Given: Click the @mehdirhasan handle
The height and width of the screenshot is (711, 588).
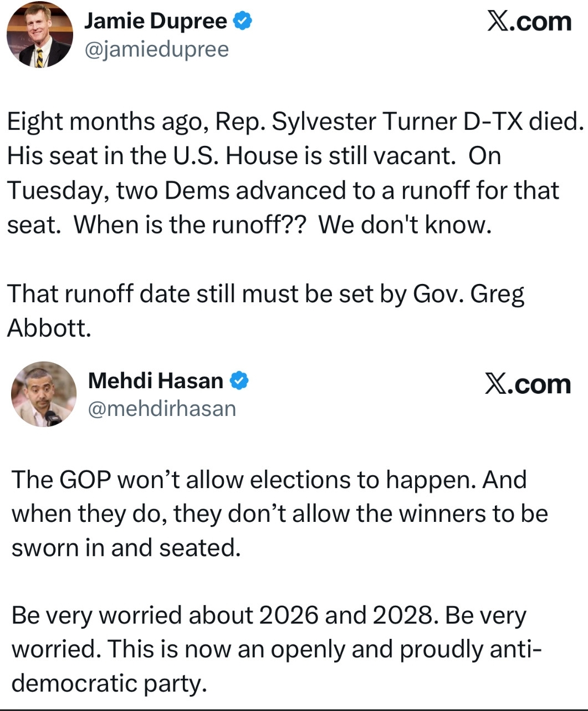Looking at the screenshot, I should click(x=162, y=409).
